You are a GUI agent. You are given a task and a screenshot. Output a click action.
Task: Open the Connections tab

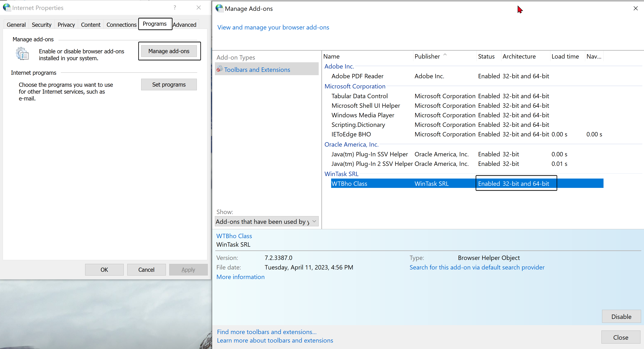121,25
